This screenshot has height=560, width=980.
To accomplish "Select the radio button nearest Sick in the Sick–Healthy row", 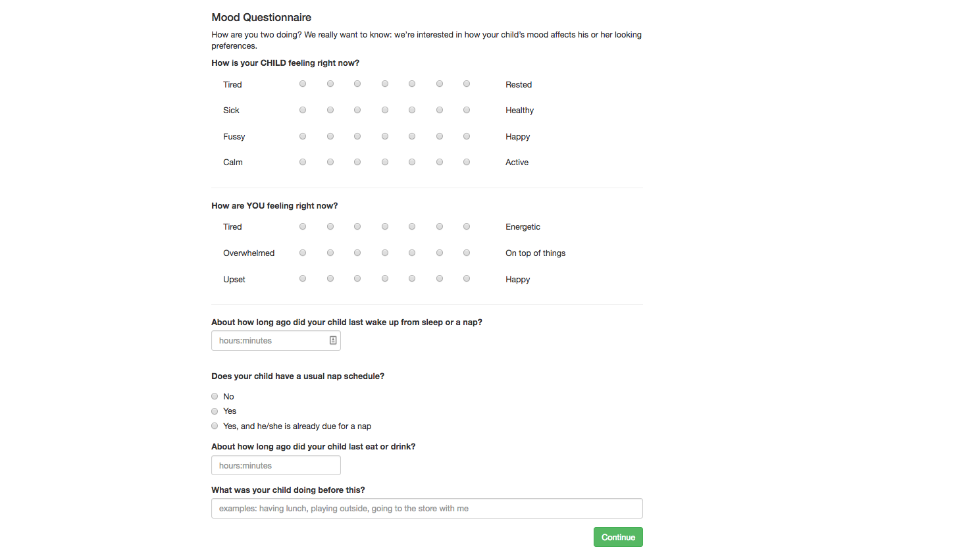I will (303, 110).
